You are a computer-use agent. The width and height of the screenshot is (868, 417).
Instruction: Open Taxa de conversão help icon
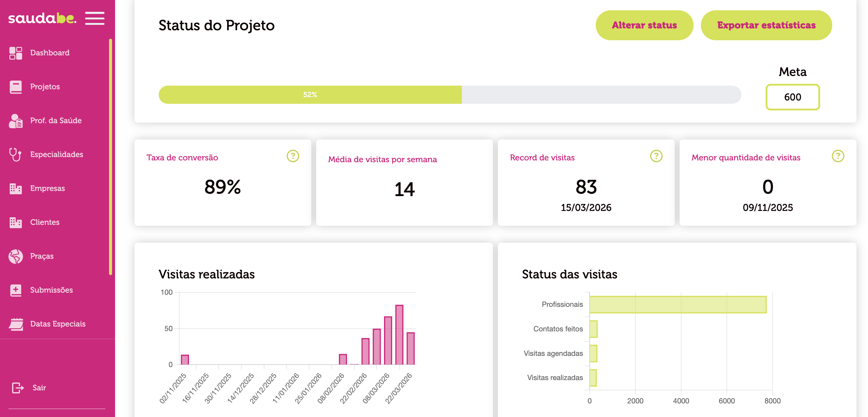(293, 156)
